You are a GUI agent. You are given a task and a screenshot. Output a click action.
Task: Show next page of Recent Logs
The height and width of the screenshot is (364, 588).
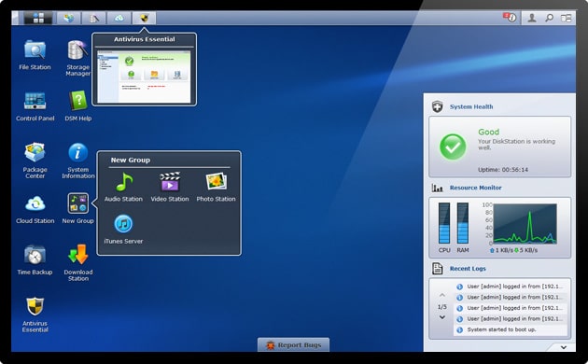[442, 317]
